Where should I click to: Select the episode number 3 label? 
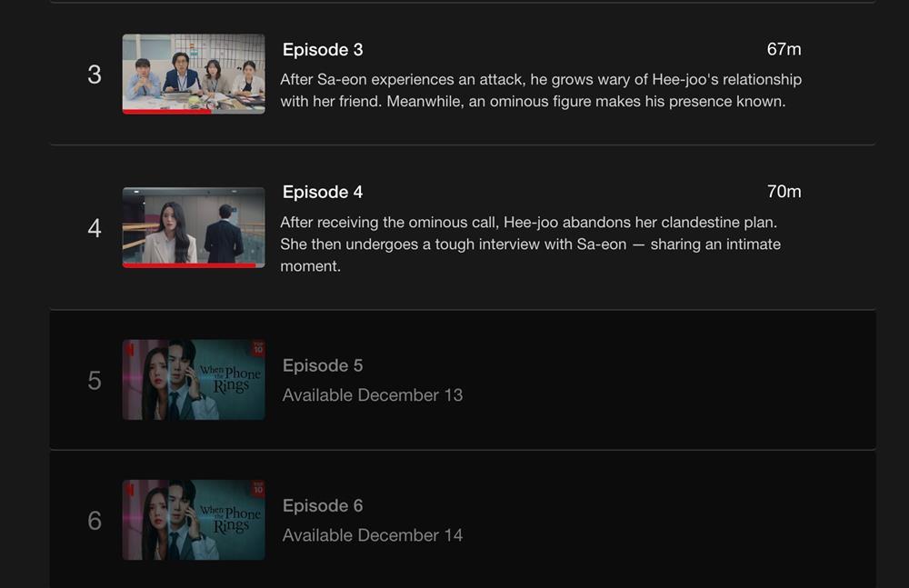point(95,75)
